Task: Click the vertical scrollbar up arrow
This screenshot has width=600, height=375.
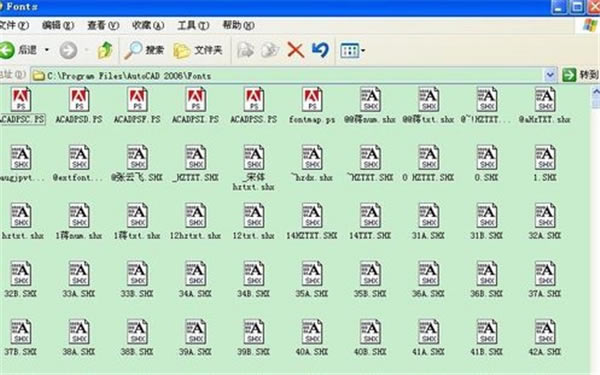Action: [x=595, y=92]
